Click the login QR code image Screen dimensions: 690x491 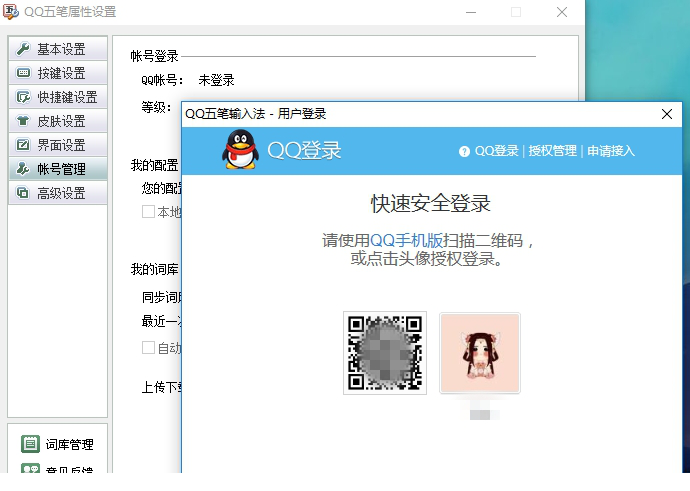coord(385,353)
